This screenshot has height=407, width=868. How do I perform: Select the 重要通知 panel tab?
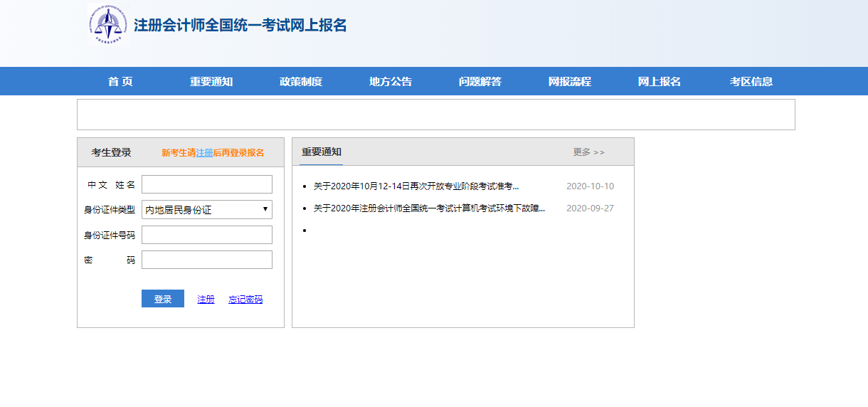tap(322, 152)
